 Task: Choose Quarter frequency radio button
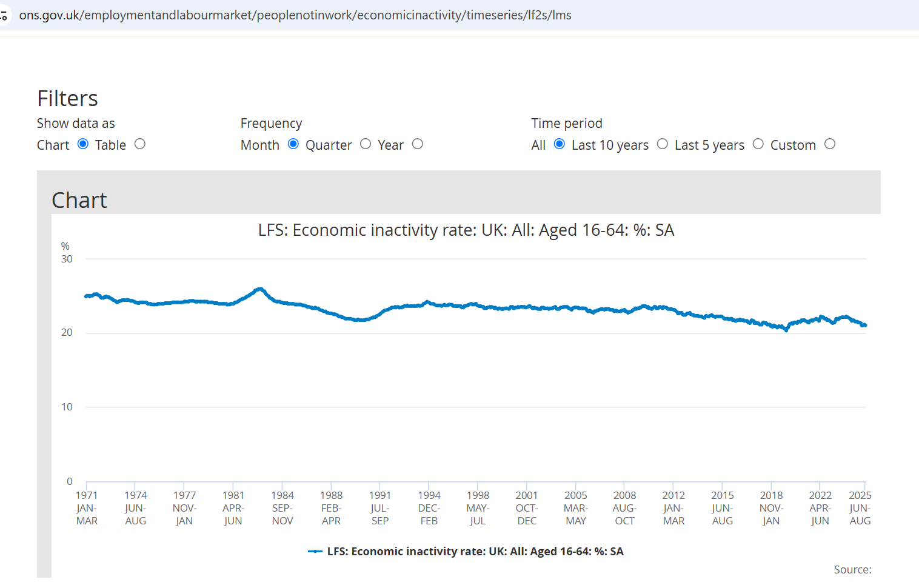(366, 144)
